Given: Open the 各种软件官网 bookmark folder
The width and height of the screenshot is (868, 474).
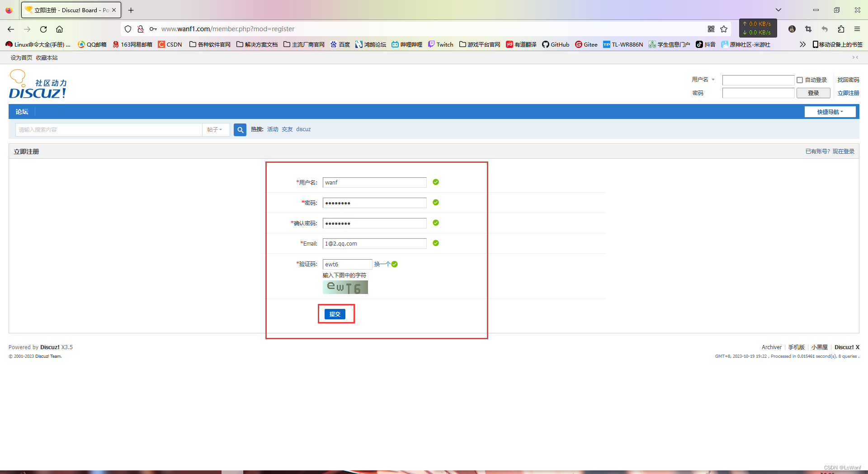Looking at the screenshot, I should point(210,44).
